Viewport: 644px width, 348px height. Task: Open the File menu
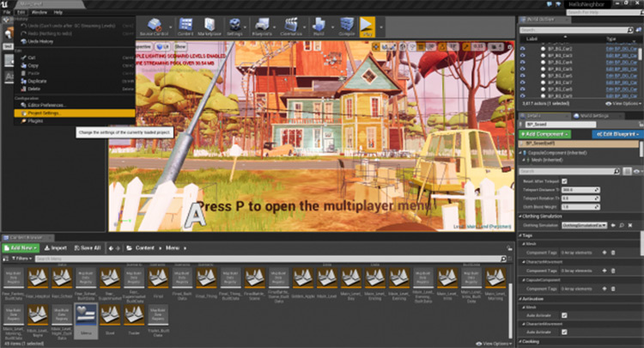[7, 12]
